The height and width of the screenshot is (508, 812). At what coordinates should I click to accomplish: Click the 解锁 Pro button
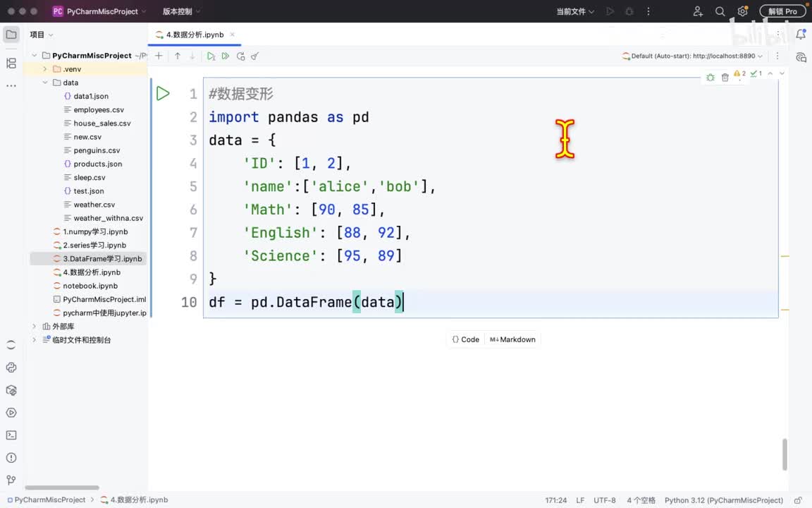pos(782,11)
